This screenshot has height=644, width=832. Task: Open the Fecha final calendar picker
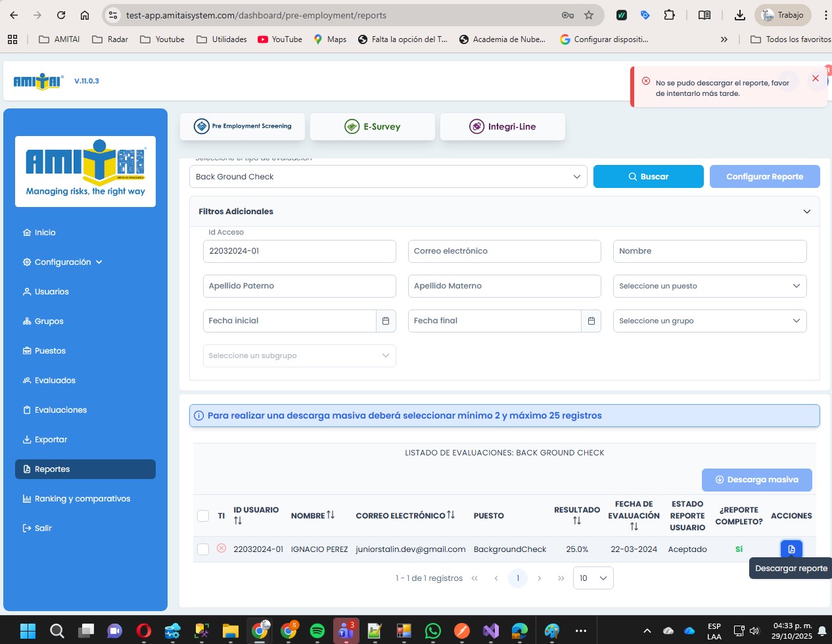591,321
